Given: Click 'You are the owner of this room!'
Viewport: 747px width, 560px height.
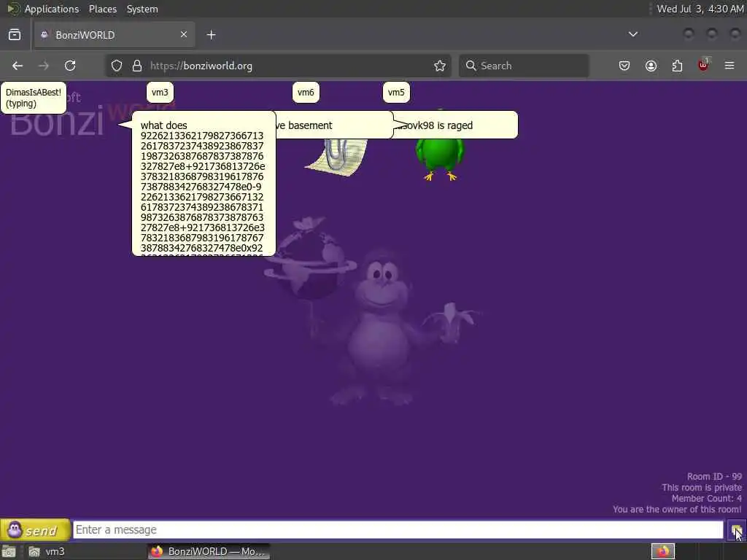Looking at the screenshot, I should 677,510.
